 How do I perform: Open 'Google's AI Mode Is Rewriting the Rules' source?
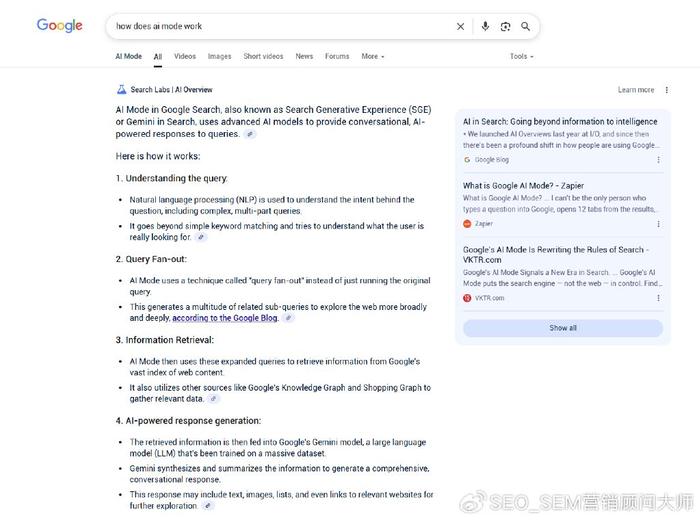556,254
